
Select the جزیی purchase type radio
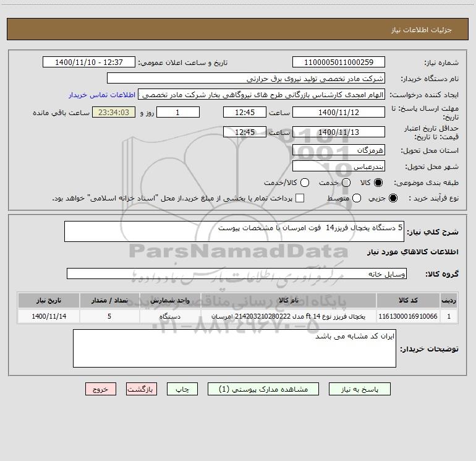point(393,198)
